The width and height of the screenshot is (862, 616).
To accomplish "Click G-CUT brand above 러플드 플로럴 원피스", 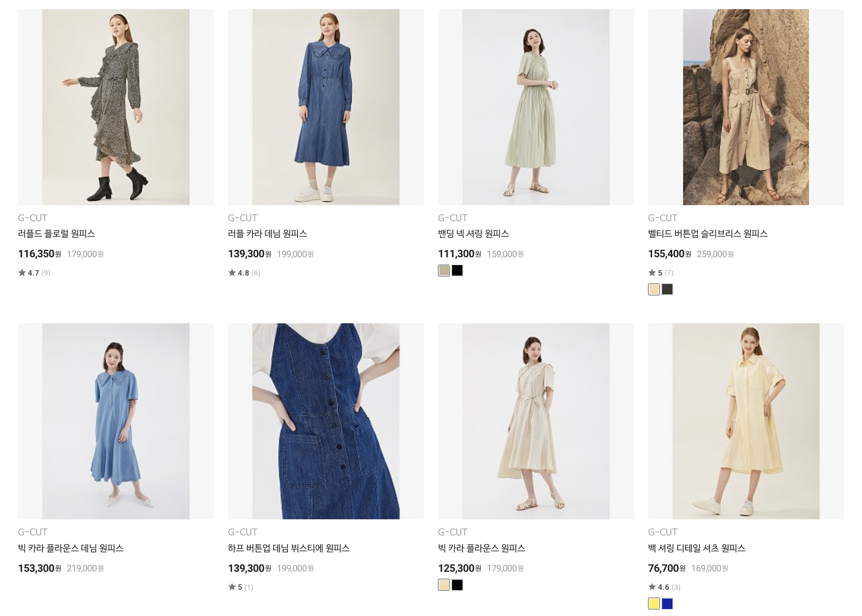I will tap(33, 218).
